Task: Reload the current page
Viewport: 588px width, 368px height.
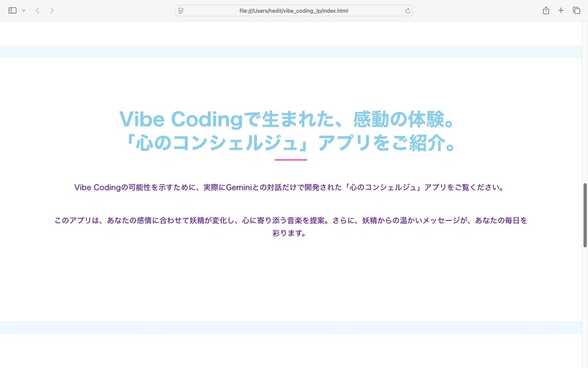Action: (x=407, y=11)
